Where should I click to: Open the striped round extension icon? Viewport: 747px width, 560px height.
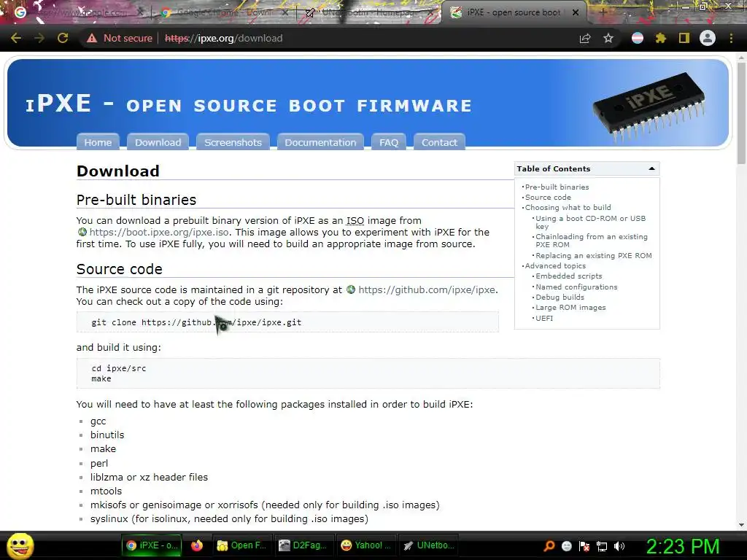[x=638, y=38]
